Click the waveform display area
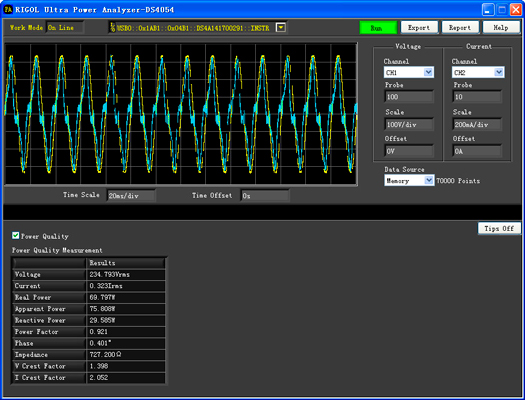 [x=181, y=114]
